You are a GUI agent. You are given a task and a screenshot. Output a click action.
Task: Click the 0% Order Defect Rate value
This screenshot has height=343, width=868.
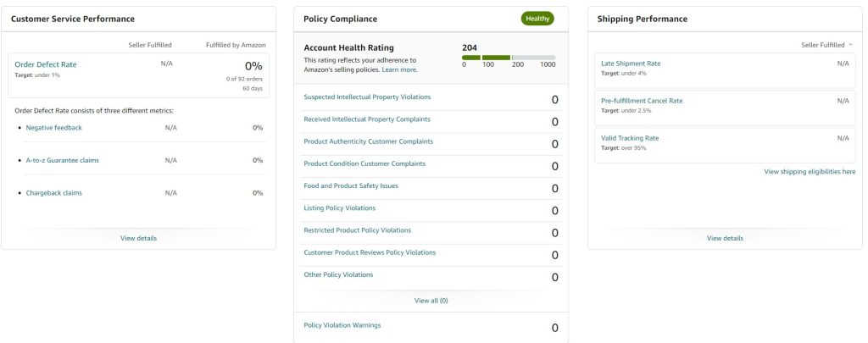[253, 66]
